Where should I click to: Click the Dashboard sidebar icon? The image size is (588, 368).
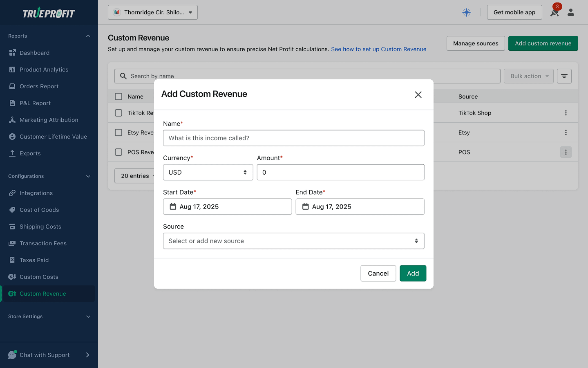pyautogui.click(x=12, y=53)
